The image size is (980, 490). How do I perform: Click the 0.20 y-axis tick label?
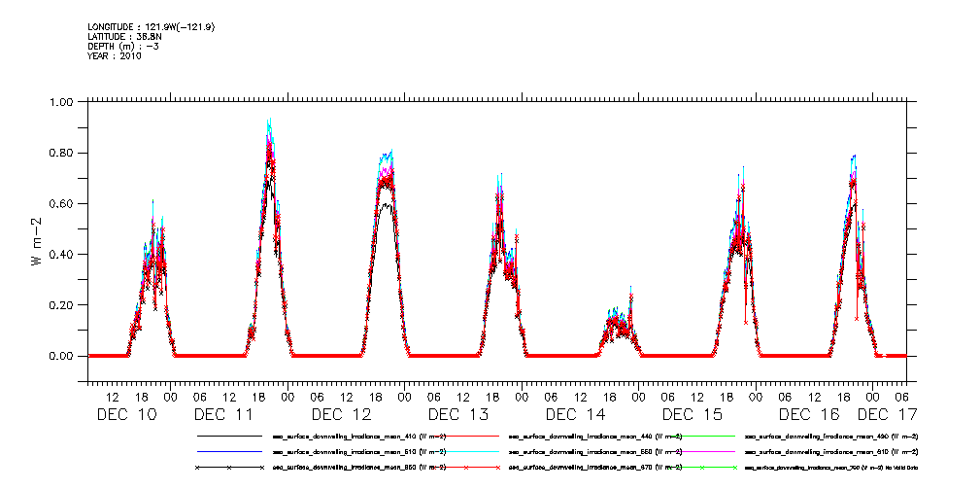(x=61, y=304)
